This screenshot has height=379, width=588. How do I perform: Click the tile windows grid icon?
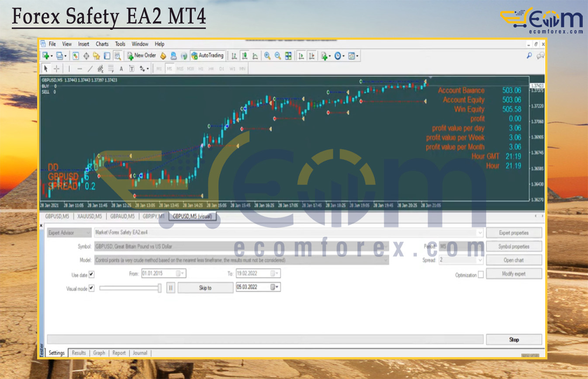click(x=288, y=56)
